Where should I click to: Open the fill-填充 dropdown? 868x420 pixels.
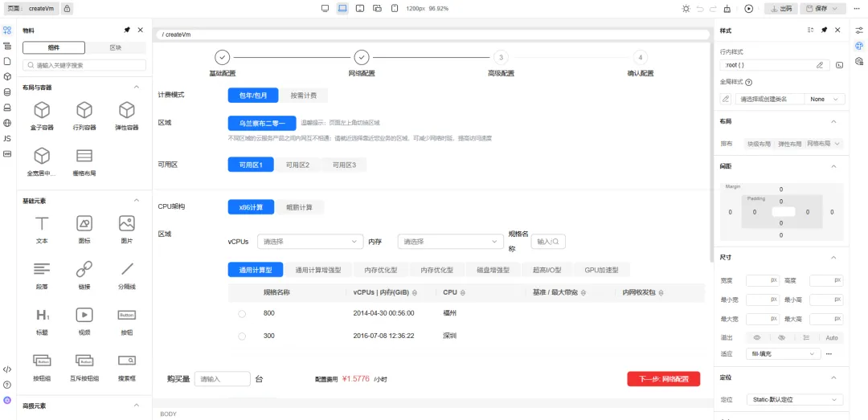click(x=784, y=353)
